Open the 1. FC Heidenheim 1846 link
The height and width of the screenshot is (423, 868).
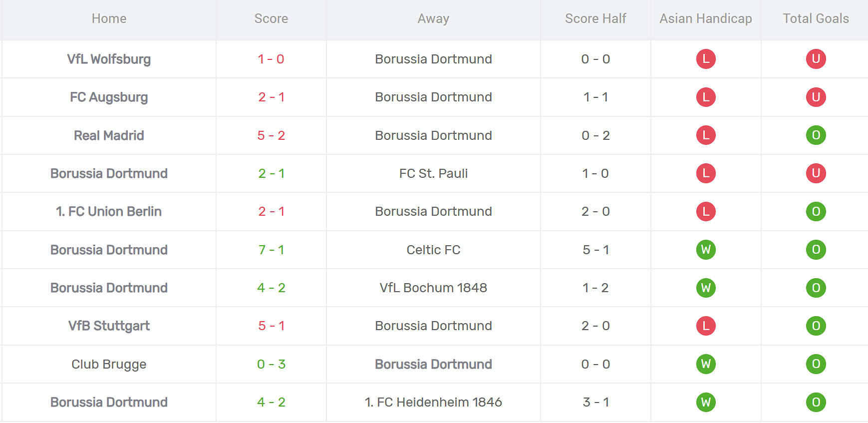pos(433,402)
